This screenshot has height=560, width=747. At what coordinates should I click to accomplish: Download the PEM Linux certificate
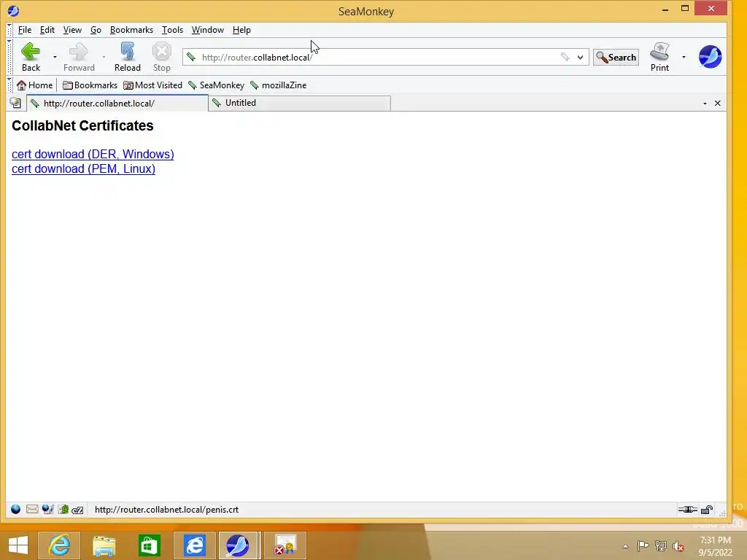click(83, 168)
